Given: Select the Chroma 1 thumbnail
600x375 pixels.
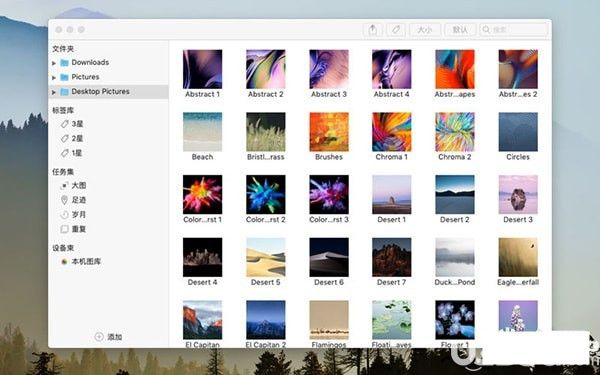Looking at the screenshot, I should [x=391, y=132].
